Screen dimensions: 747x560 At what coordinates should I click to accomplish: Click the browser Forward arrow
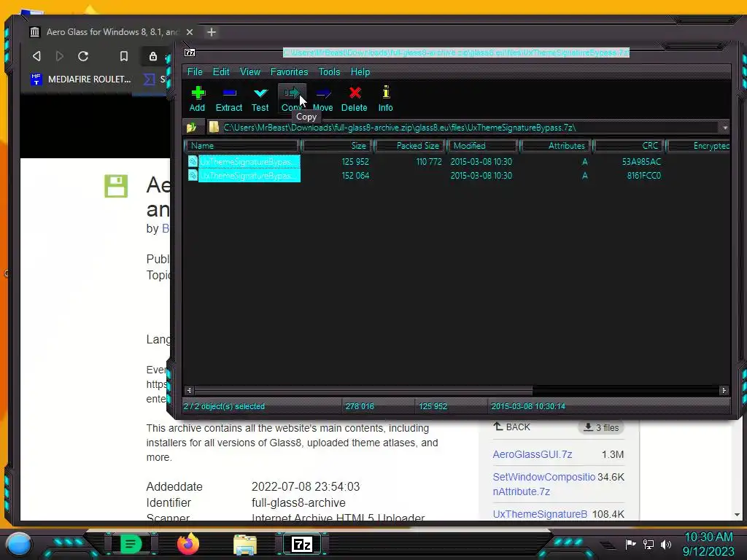[60, 56]
